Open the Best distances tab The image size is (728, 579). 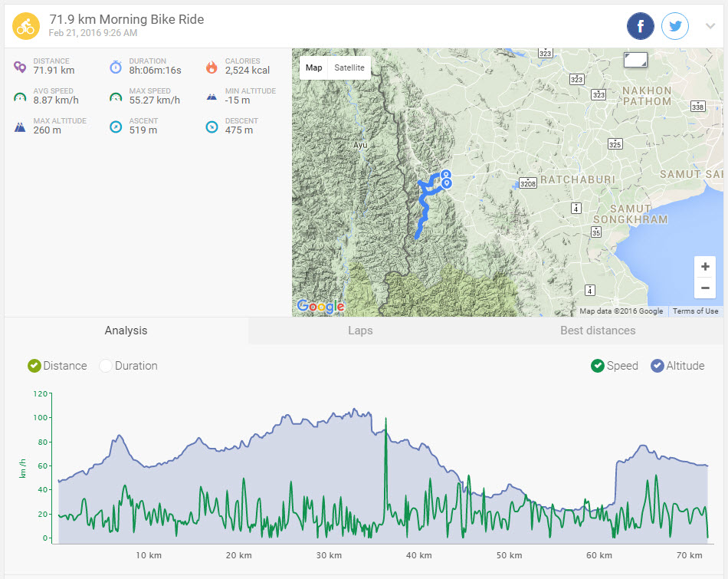coord(598,331)
